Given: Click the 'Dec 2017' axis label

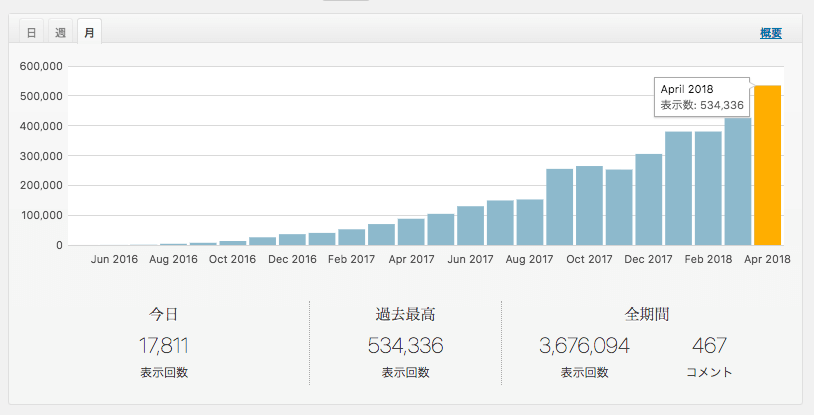Looking at the screenshot, I should (648, 259).
